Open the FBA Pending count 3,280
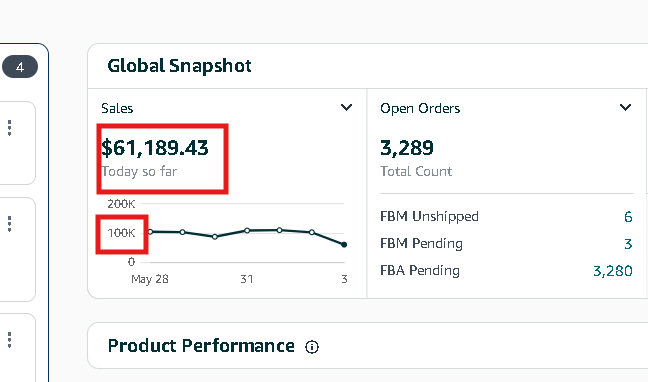The image size is (648, 382). pyautogui.click(x=612, y=271)
